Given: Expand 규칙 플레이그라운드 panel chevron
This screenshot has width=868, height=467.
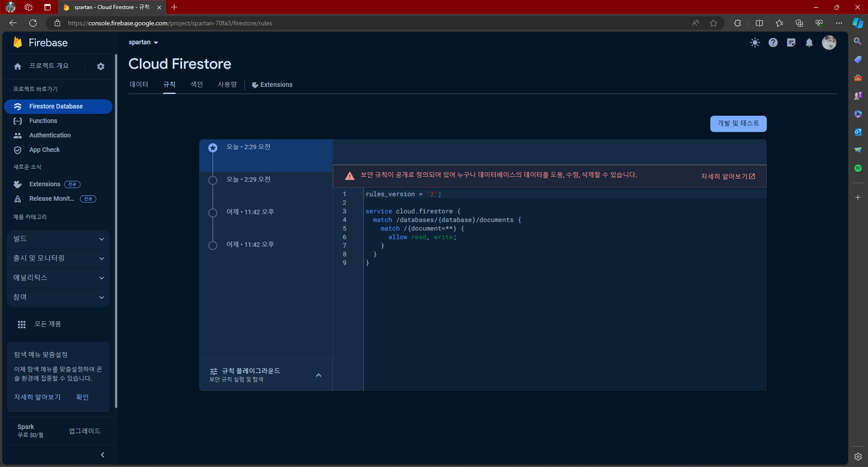Looking at the screenshot, I should [x=319, y=375].
